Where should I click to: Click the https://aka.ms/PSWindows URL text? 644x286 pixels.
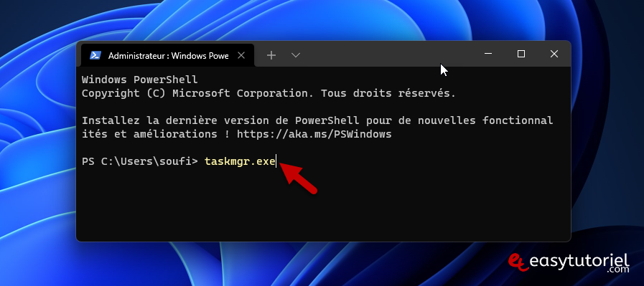coord(314,134)
